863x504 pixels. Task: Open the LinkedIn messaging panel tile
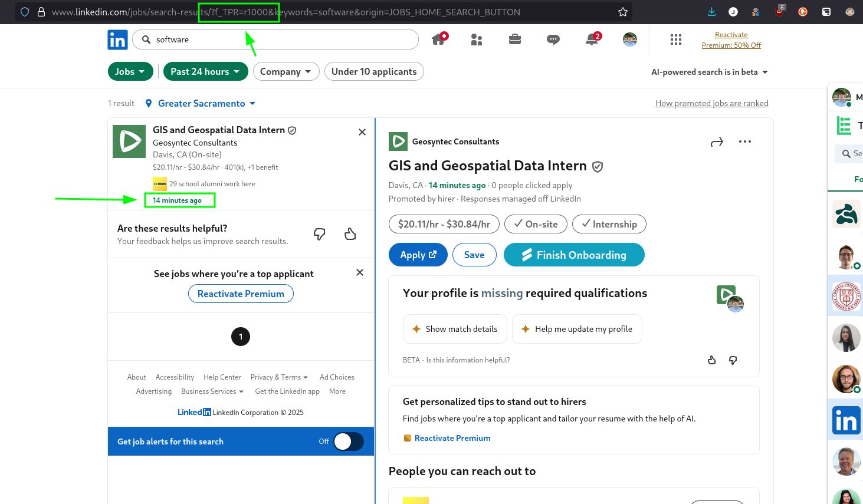tap(846, 421)
